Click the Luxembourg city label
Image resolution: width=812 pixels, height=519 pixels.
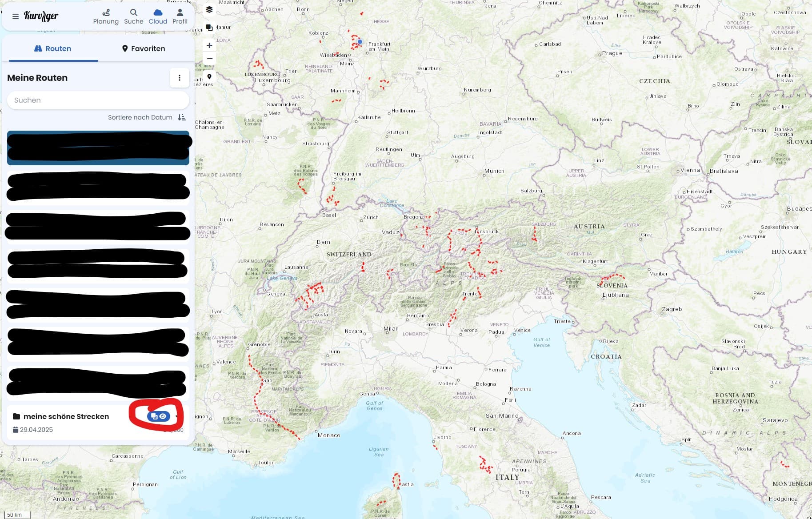tap(272, 80)
